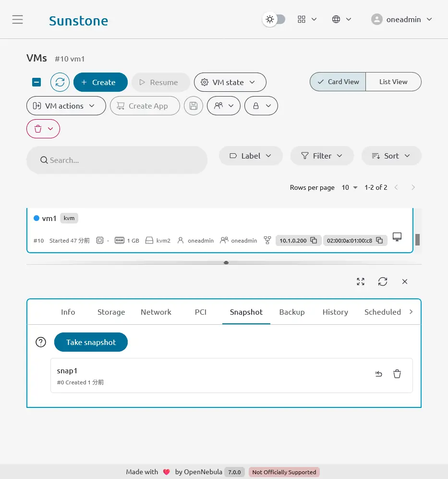
Task: Deselect all VMs using header checkbox
Action: pos(36,82)
